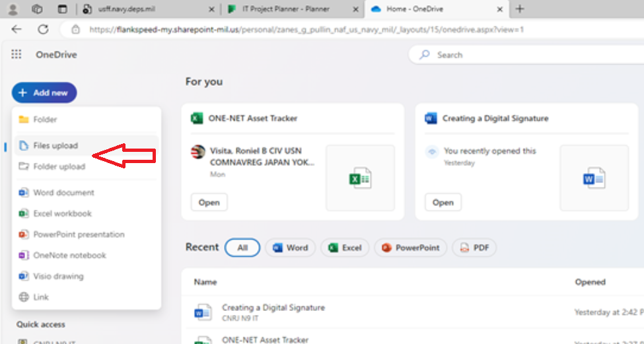This screenshot has width=644, height=344.
Task: Switch to usff.navy.deps.mil tab
Action: pos(149,9)
